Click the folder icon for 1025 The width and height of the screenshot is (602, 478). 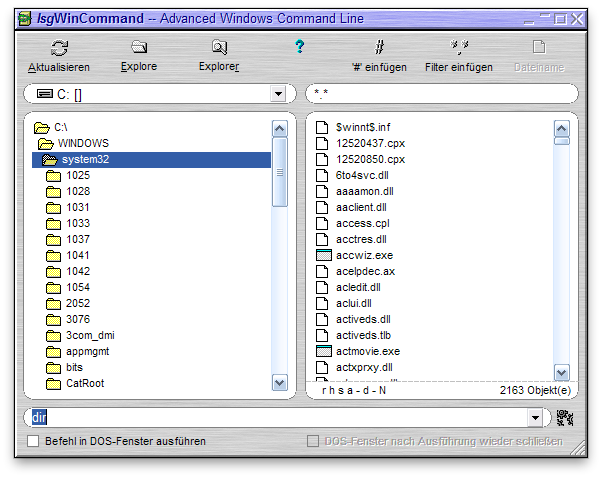click(53, 176)
